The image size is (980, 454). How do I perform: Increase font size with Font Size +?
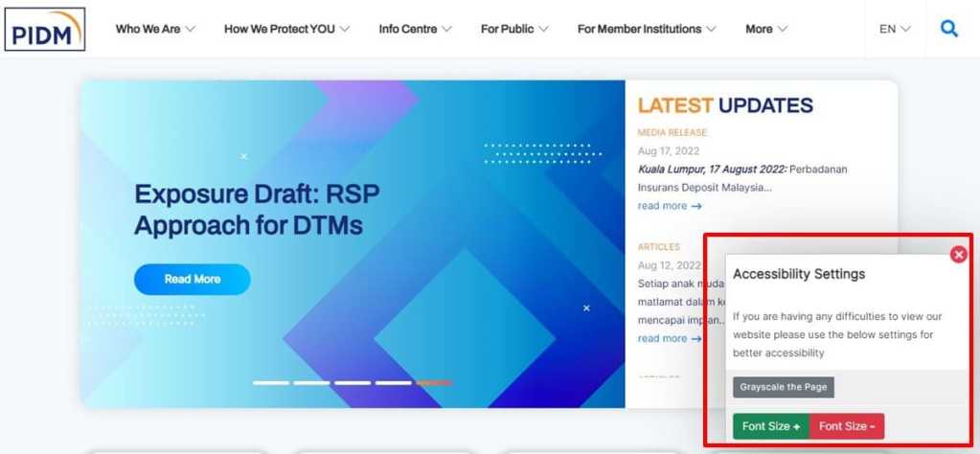tap(770, 426)
